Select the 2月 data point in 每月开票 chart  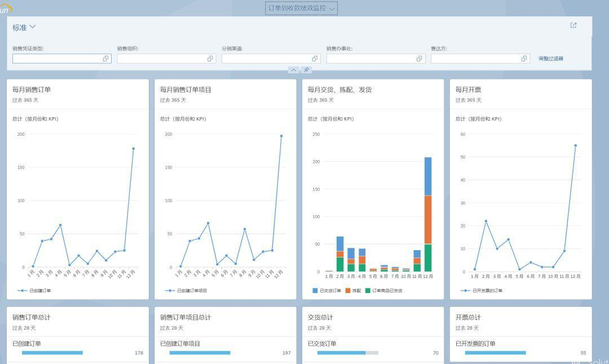coord(486,221)
